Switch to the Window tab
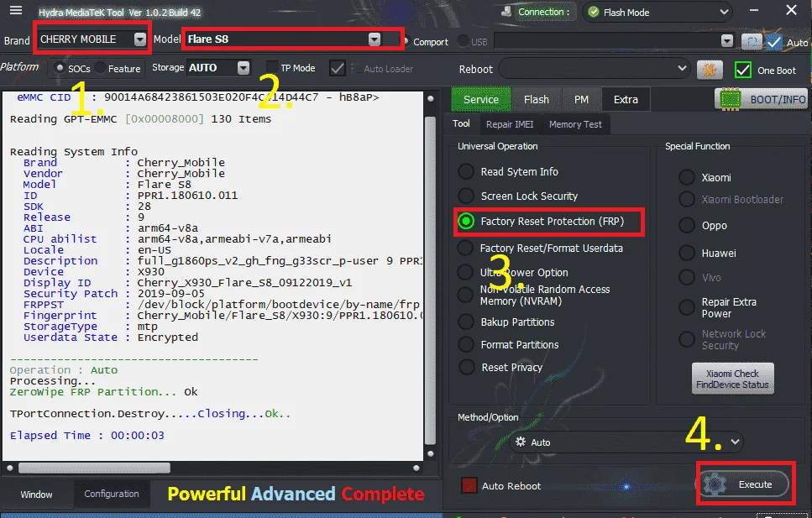 pos(36,494)
